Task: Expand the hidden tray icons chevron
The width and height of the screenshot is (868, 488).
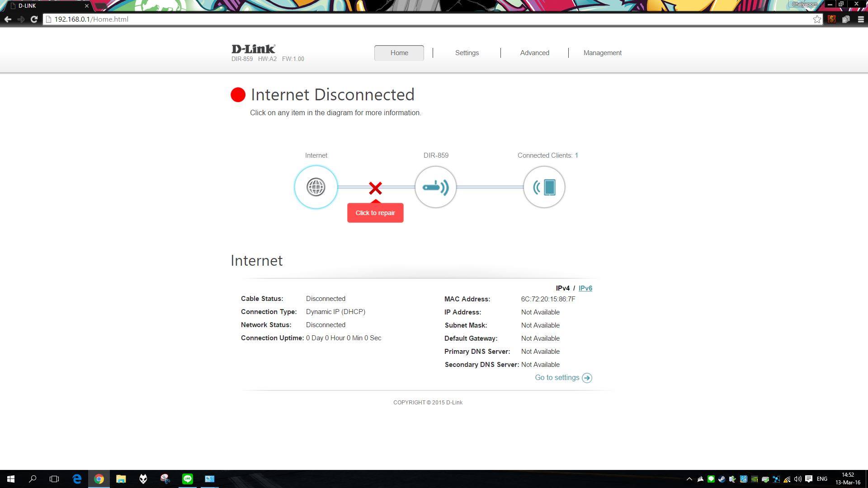Action: pyautogui.click(x=689, y=479)
